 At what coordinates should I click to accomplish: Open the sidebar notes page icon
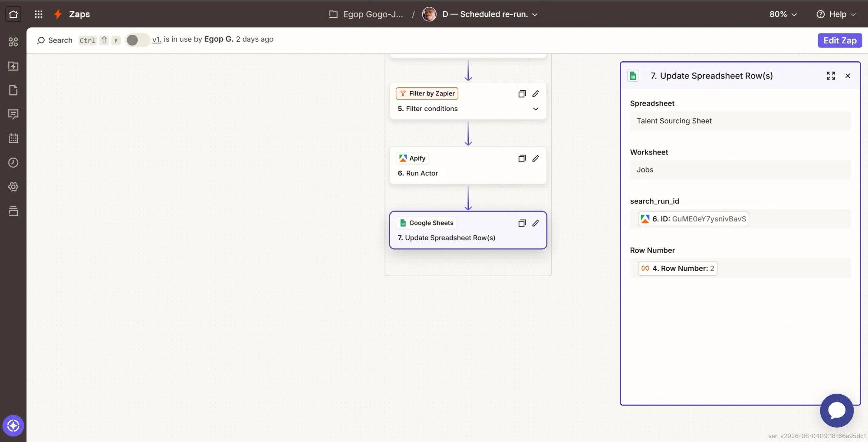13,90
